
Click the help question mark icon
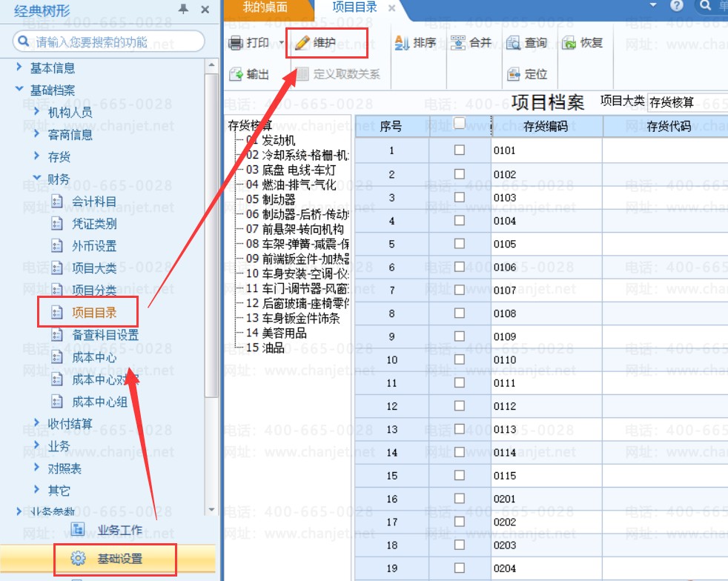676,6
